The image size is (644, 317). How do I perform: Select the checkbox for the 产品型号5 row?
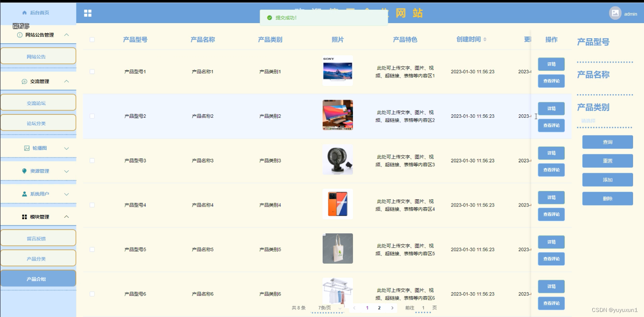click(92, 249)
